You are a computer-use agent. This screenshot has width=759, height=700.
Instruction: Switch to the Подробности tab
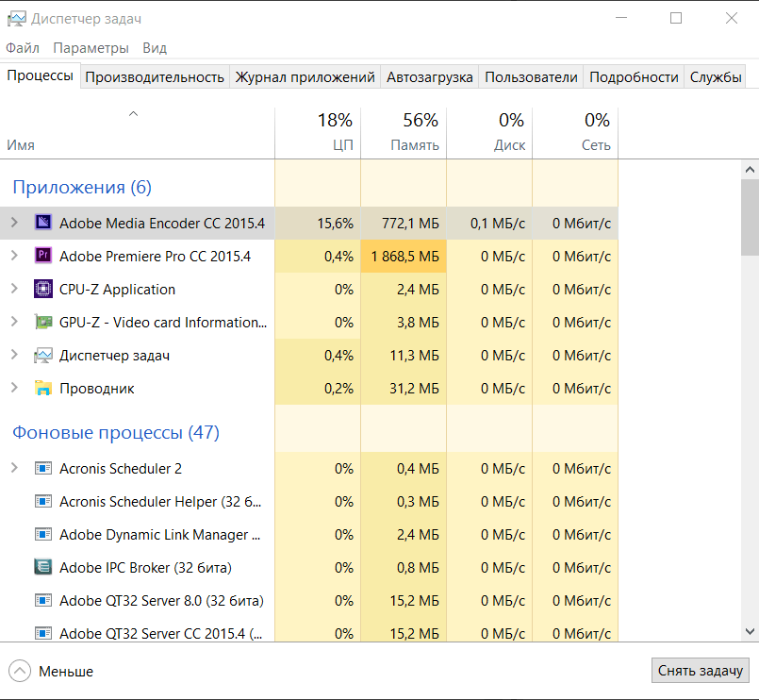pyautogui.click(x=634, y=77)
